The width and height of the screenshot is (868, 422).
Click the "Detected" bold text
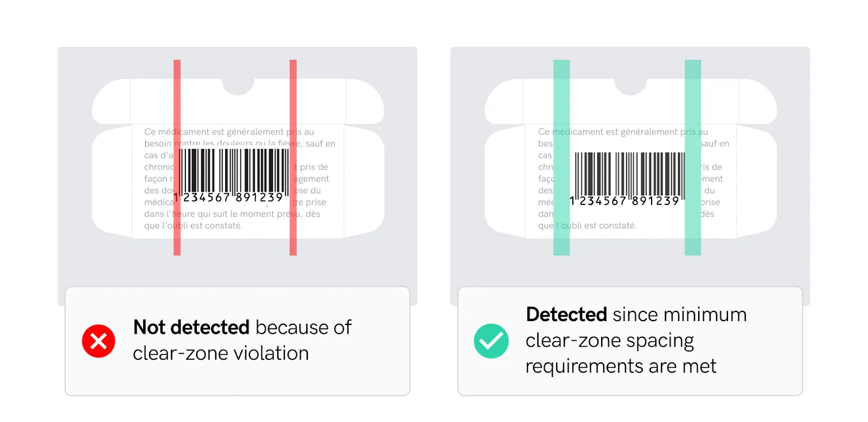click(x=566, y=315)
